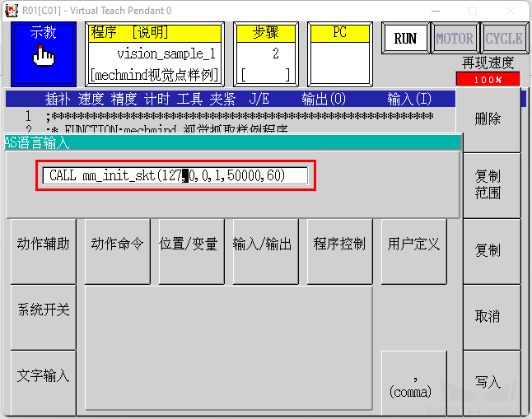Viewport: 532px width, 419px height.
Task: Click the 文字输入 text input button
Action: pyautogui.click(x=43, y=383)
